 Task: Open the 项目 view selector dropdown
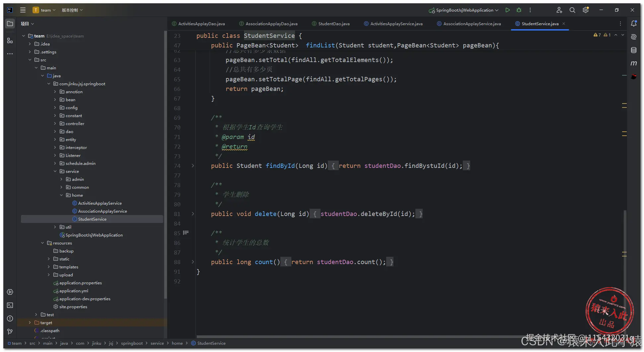pos(28,24)
